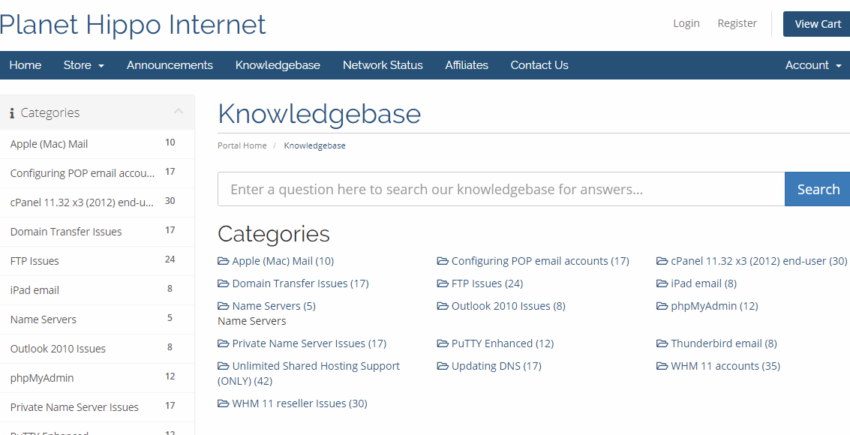Open Contact Us page
This screenshot has height=435, width=850.
[x=539, y=65]
